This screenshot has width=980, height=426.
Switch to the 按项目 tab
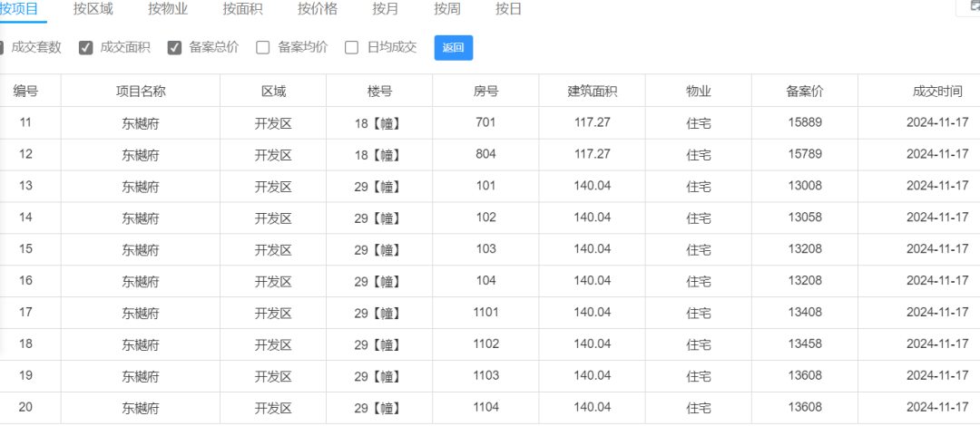point(19,9)
